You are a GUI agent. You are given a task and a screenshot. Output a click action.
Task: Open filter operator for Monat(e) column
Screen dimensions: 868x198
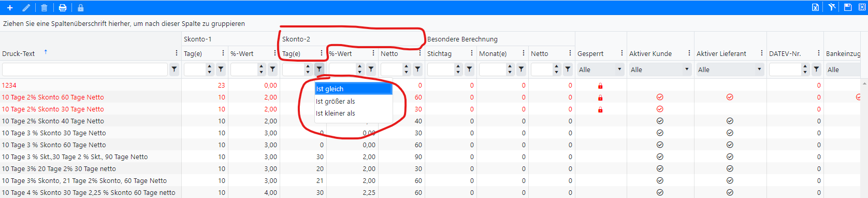522,69
